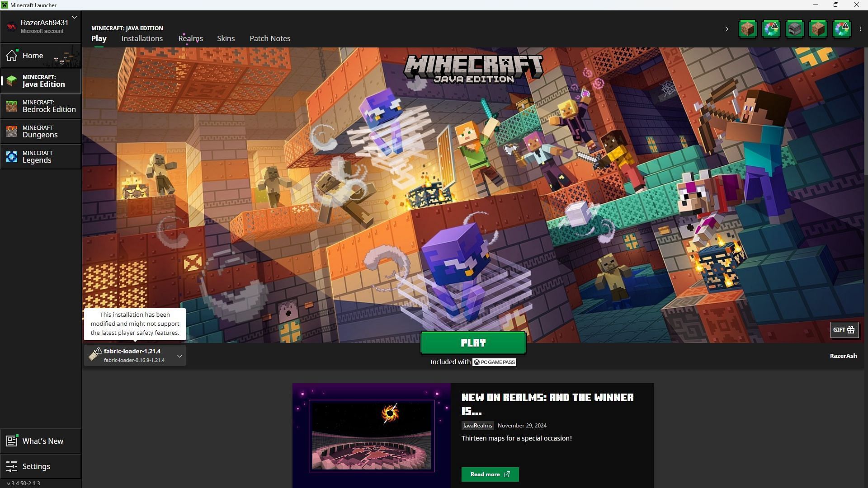
Task: Expand the What's New section in sidebar
Action: 41,441
